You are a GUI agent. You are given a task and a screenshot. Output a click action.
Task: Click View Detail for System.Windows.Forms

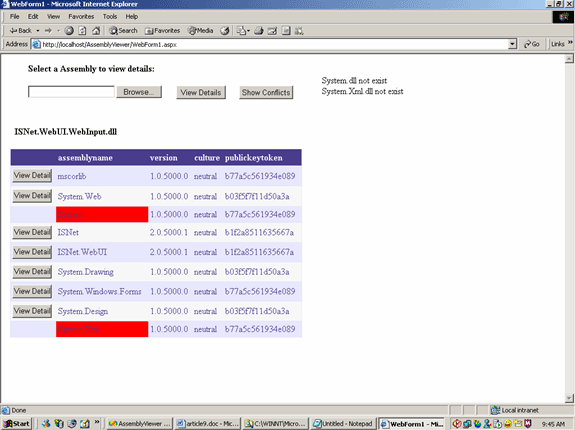pos(32,291)
